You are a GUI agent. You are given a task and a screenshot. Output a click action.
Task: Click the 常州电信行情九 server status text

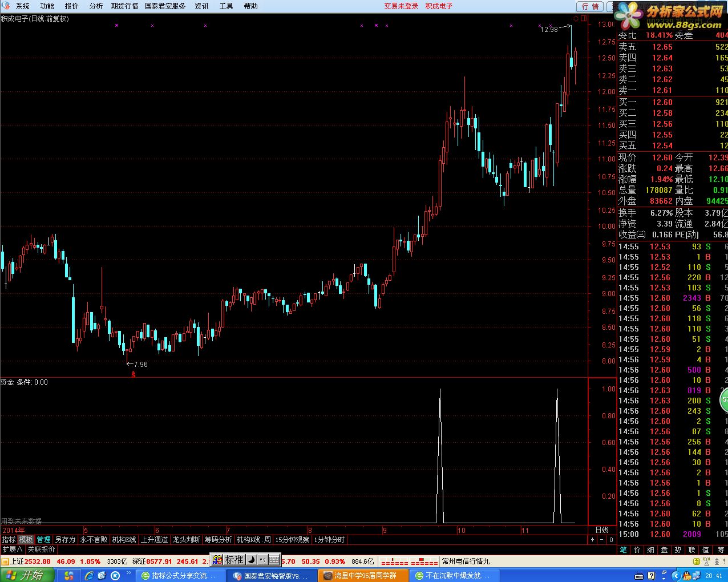tap(466, 561)
